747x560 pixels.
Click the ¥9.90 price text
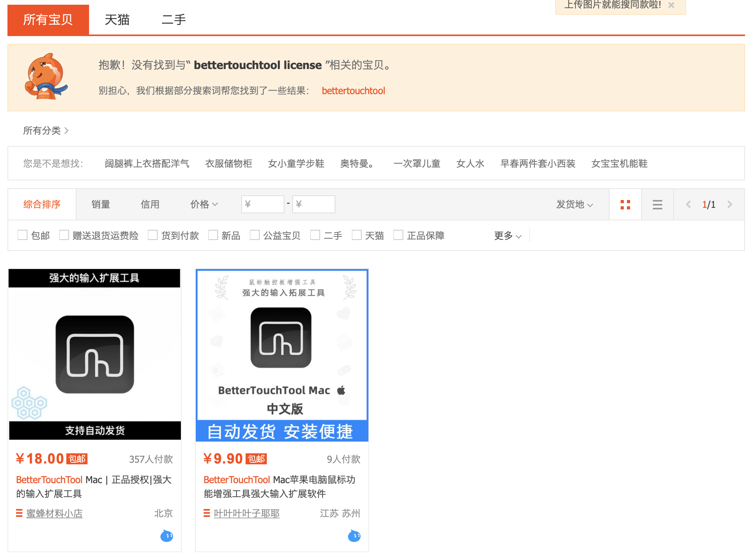tap(223, 458)
